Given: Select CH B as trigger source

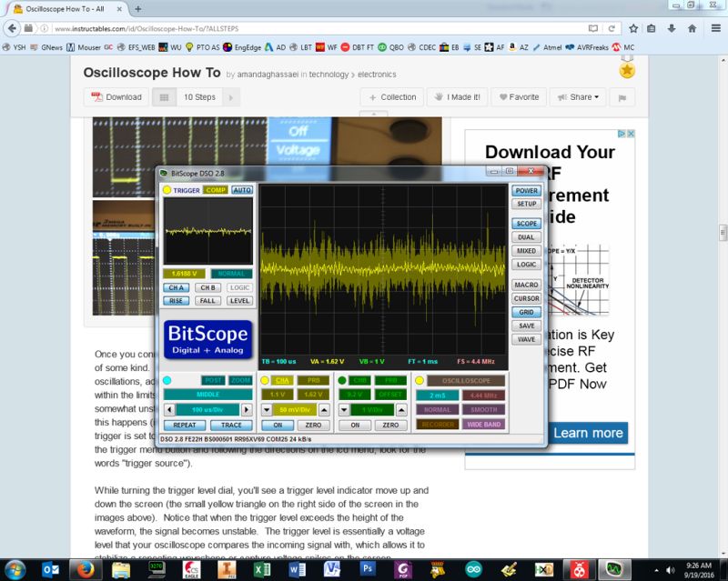Looking at the screenshot, I should coord(207,287).
